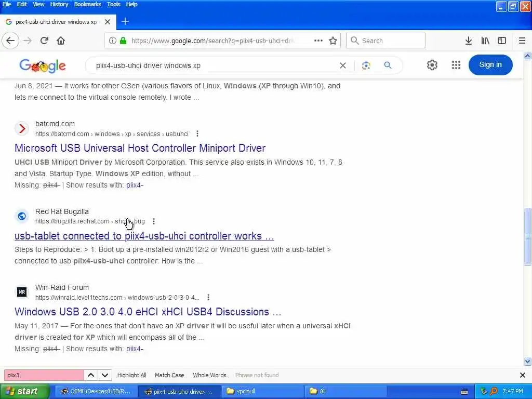Click the page scrollbar up arrow
The width and height of the screenshot is (532, 399).
[528, 56]
